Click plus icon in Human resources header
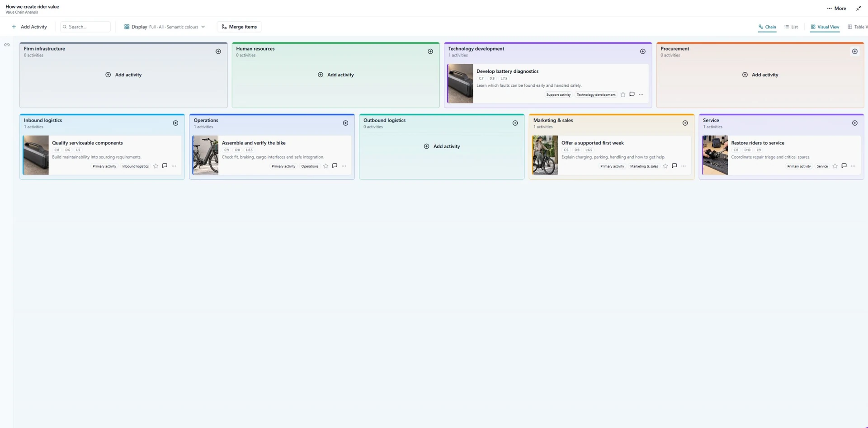Viewport: 868px width, 428px height. coord(430,52)
